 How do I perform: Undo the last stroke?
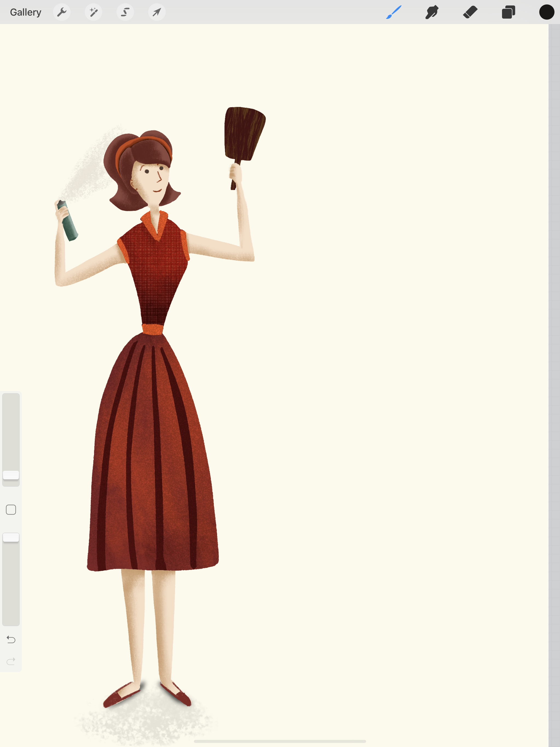point(11,639)
